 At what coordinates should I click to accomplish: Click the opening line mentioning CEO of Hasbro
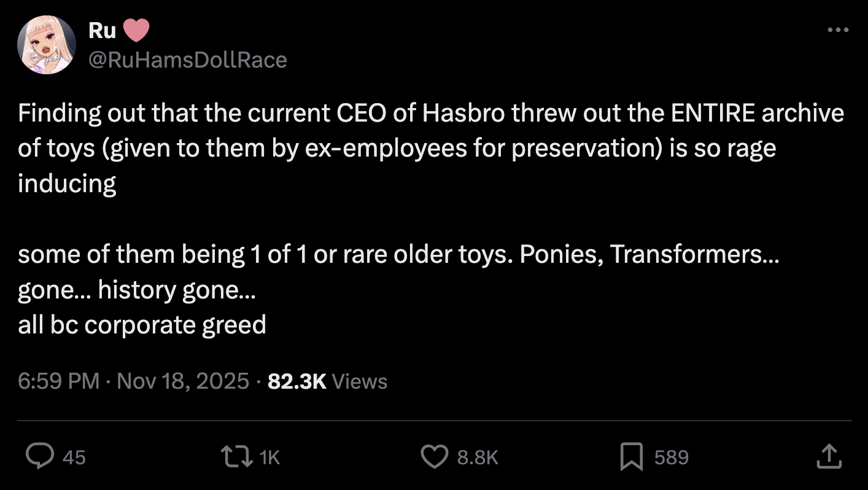click(x=430, y=114)
